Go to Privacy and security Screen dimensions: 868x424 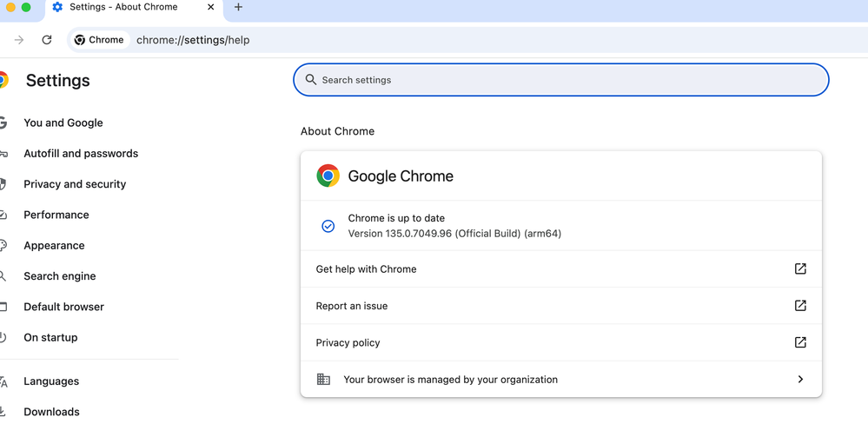point(75,184)
